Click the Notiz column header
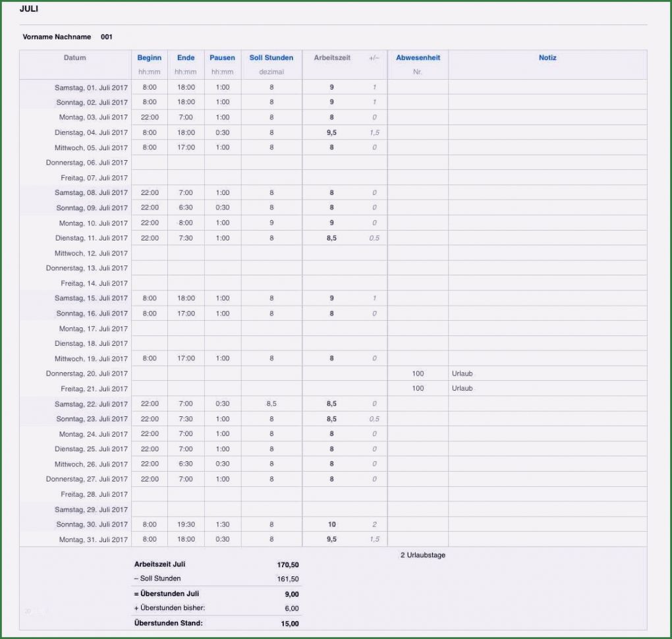Screen dimensions: 672x639 pos(547,58)
